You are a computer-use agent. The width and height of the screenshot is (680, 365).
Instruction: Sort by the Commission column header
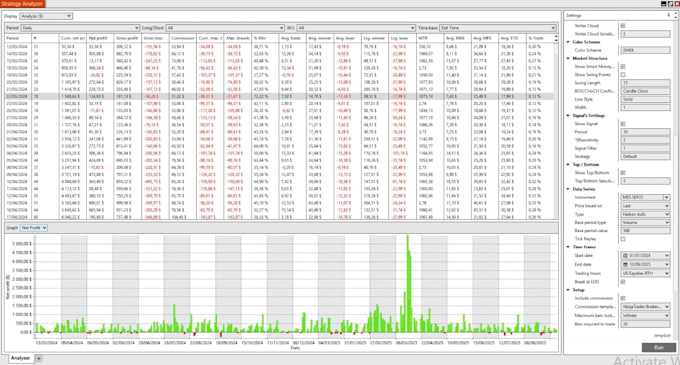(183, 38)
